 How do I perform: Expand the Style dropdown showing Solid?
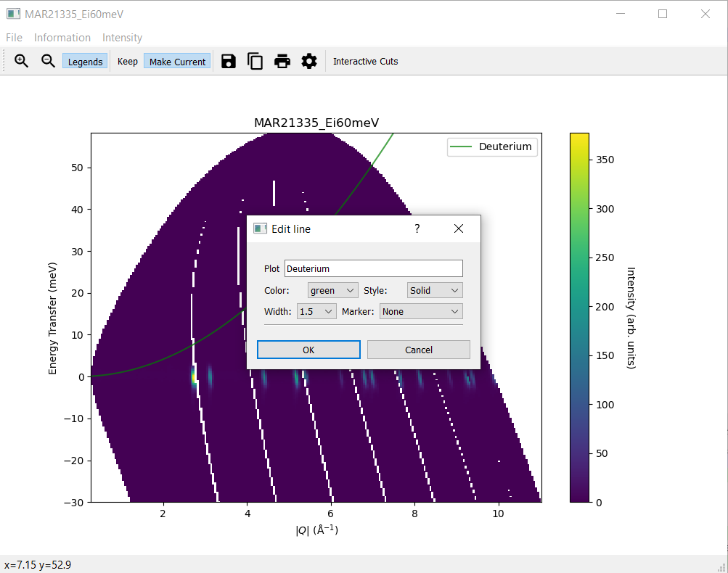pos(434,290)
